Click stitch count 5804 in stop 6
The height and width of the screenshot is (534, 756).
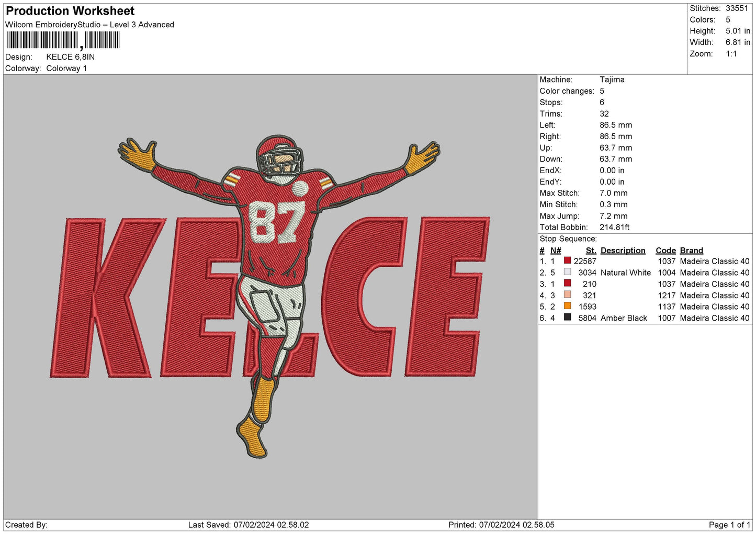pos(588,318)
